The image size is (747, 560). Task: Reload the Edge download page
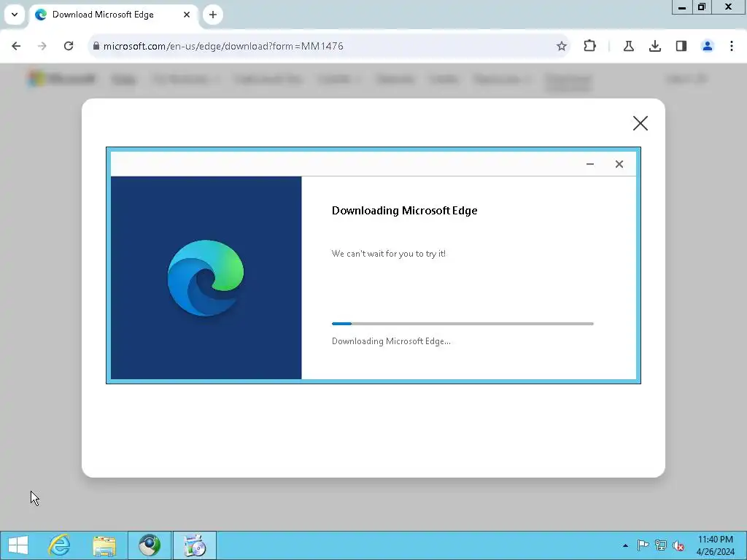69,46
